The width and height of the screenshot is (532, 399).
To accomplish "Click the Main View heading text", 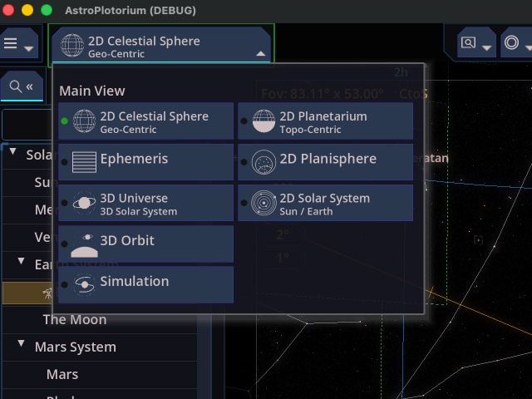I will 92,91.
